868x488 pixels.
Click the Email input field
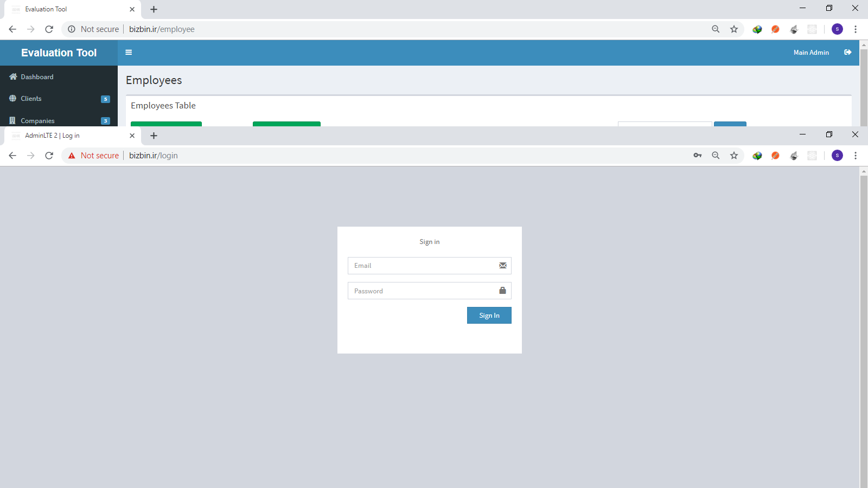[x=430, y=266]
